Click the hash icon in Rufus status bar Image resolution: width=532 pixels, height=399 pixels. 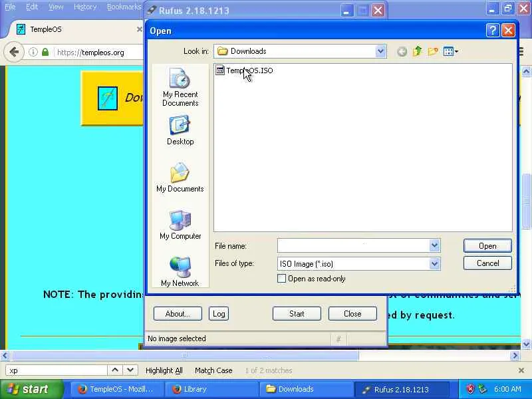click(x=338, y=339)
